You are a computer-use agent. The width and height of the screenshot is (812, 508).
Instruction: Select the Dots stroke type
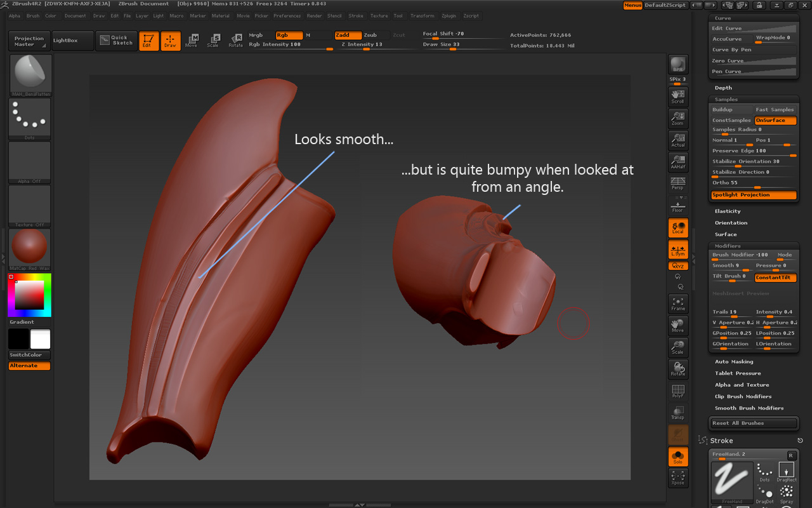pos(764,472)
